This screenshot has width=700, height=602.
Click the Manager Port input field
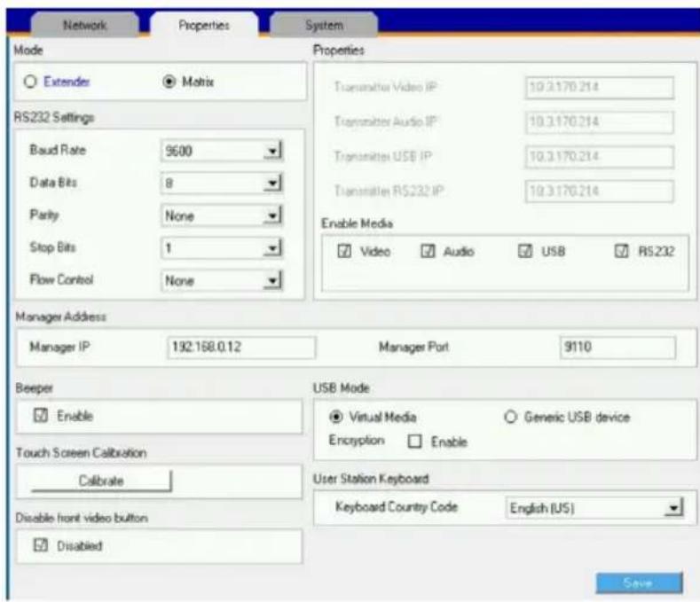[x=617, y=348]
